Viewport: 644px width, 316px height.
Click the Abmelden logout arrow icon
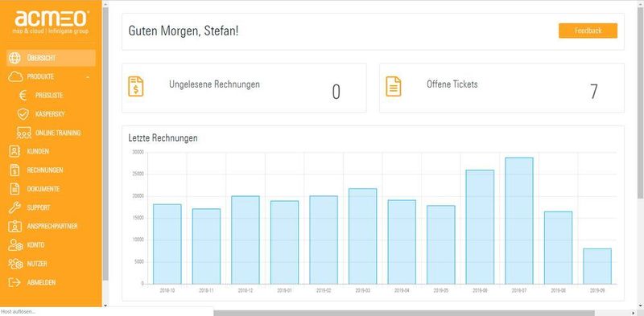14,282
